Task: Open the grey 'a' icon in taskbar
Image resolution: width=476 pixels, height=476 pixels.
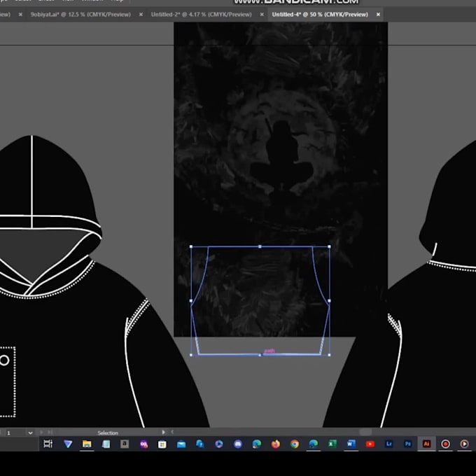Action: pyautogui.click(x=125, y=444)
